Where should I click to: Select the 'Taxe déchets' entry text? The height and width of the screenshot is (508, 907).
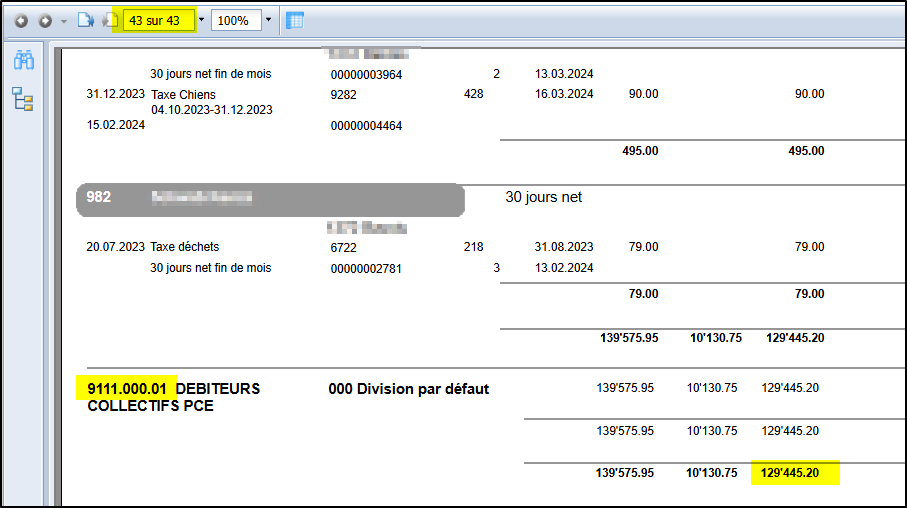pyautogui.click(x=185, y=247)
